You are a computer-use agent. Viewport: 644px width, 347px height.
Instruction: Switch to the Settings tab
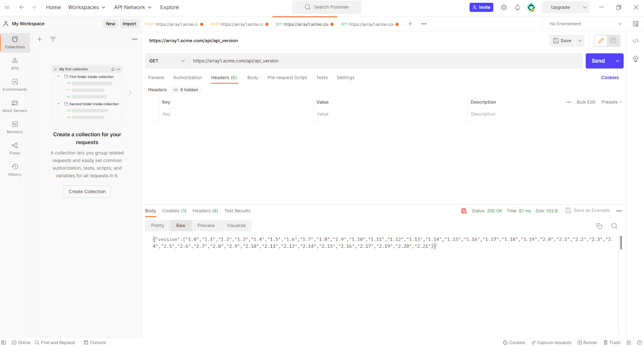point(346,78)
